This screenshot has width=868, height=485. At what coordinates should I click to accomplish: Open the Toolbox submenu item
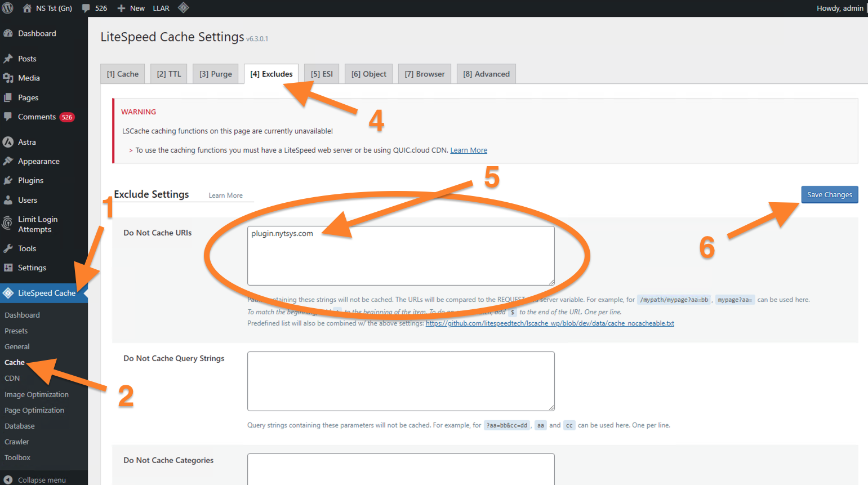click(17, 457)
